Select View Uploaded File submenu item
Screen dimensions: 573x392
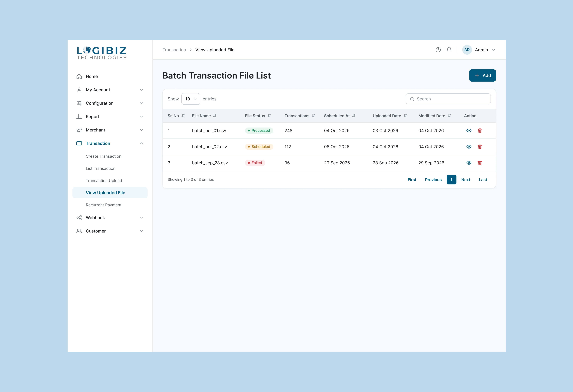(110, 193)
